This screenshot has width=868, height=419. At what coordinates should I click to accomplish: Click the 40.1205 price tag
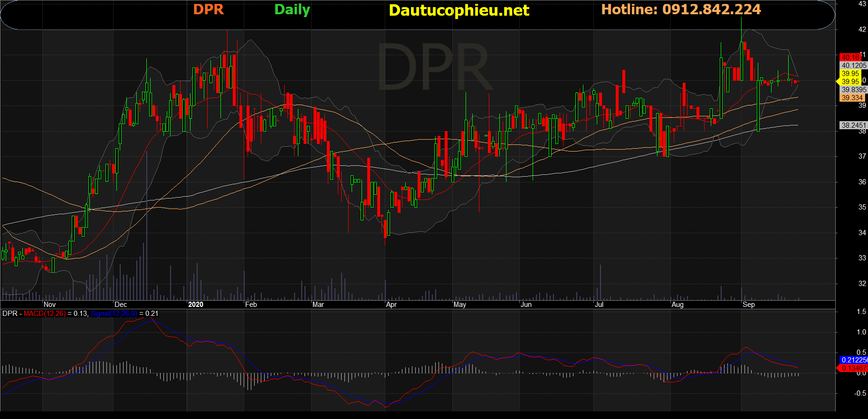click(x=854, y=66)
